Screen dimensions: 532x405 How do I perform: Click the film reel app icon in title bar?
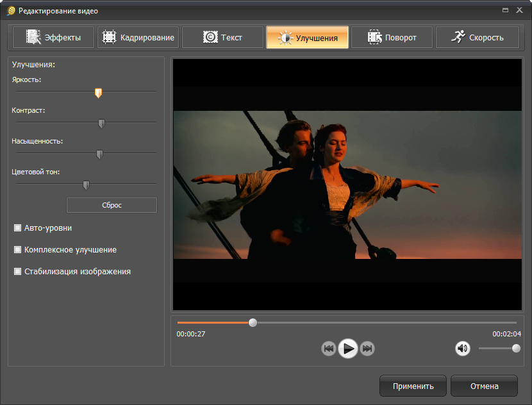11,11
